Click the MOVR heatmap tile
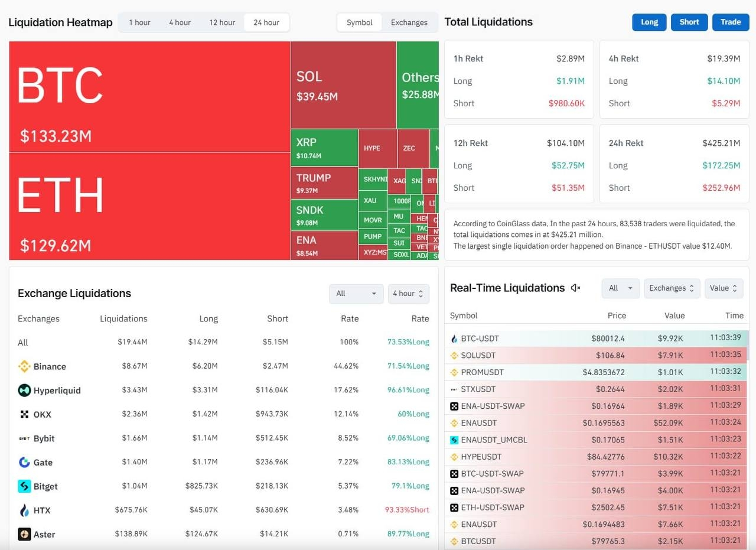756x550 pixels. [373, 220]
